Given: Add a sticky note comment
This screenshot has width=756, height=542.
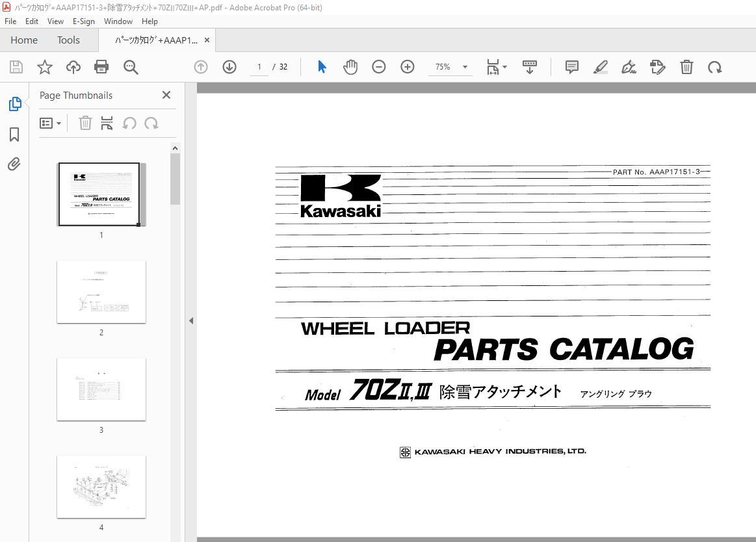Looking at the screenshot, I should [x=572, y=67].
